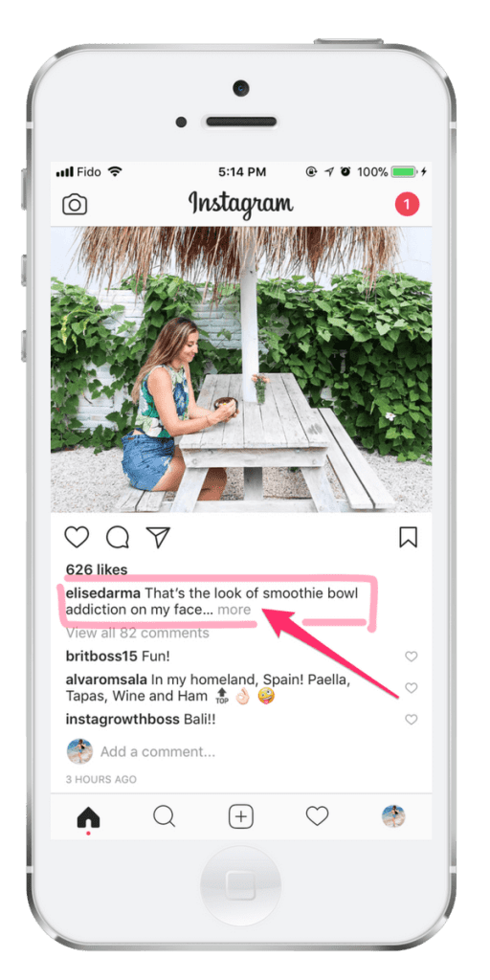This screenshot has height=980, width=490.
Task: Like instagrowthboss's comment
Action: click(411, 720)
